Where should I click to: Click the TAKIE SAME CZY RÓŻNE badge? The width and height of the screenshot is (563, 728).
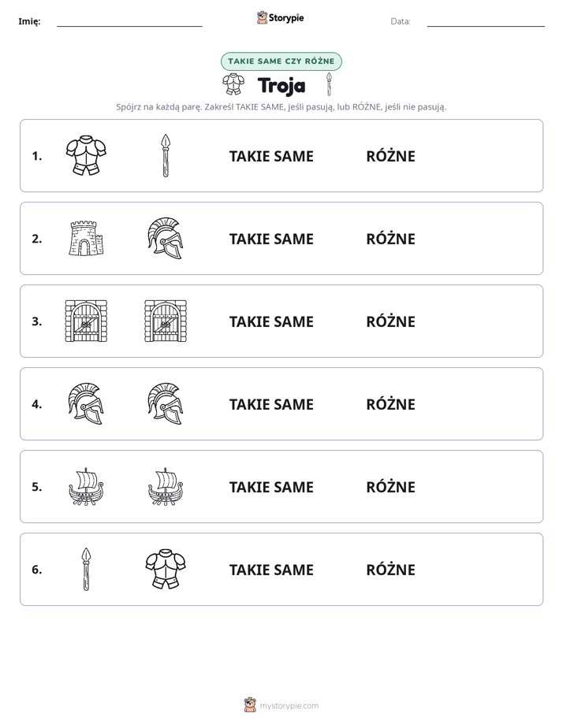pyautogui.click(x=281, y=61)
